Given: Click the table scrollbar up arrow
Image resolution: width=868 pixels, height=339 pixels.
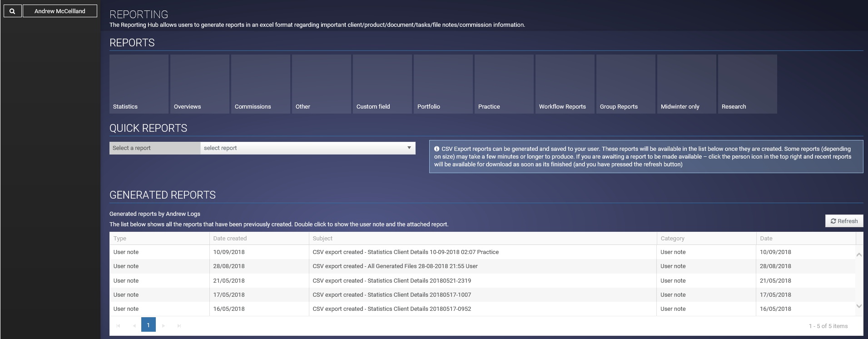Looking at the screenshot, I should (x=859, y=254).
